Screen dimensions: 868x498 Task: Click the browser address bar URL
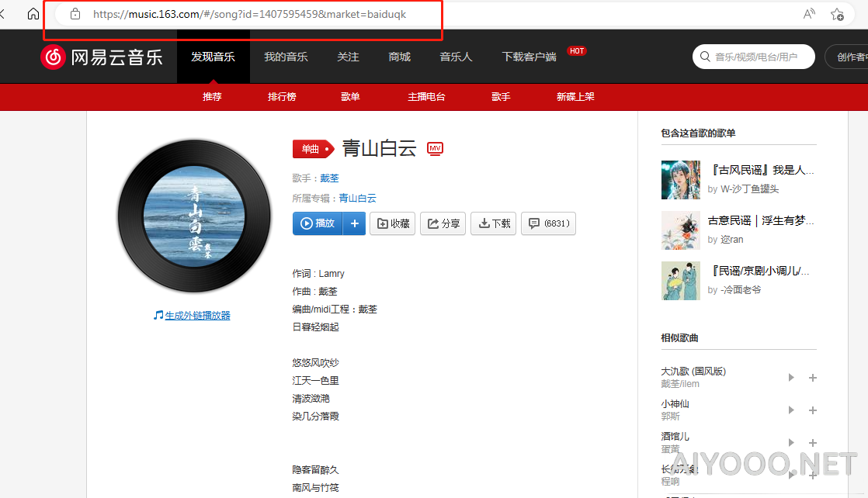250,14
